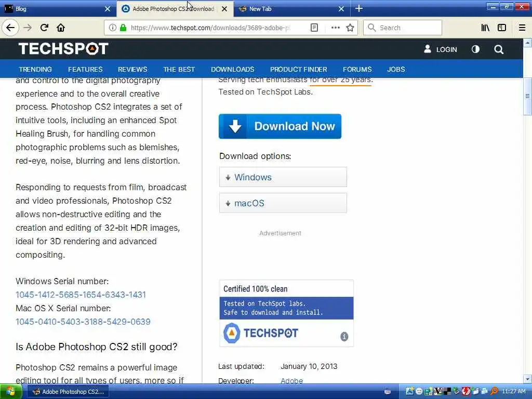Close the New Tab tab
Image resolution: width=532 pixels, height=399 pixels.
click(341, 9)
